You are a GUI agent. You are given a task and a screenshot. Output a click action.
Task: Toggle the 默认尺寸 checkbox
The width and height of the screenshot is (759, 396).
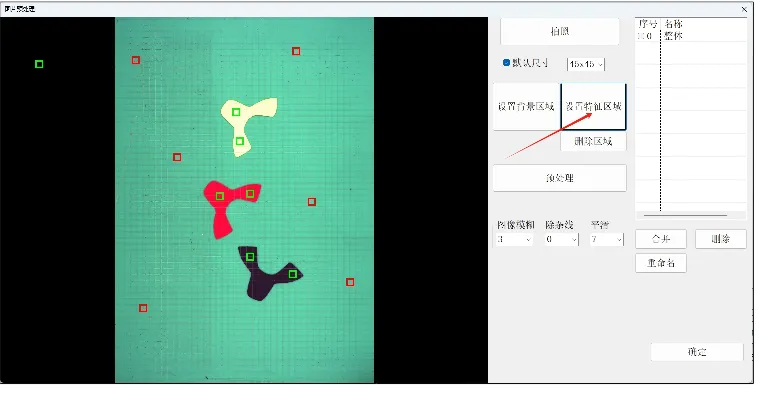click(506, 62)
